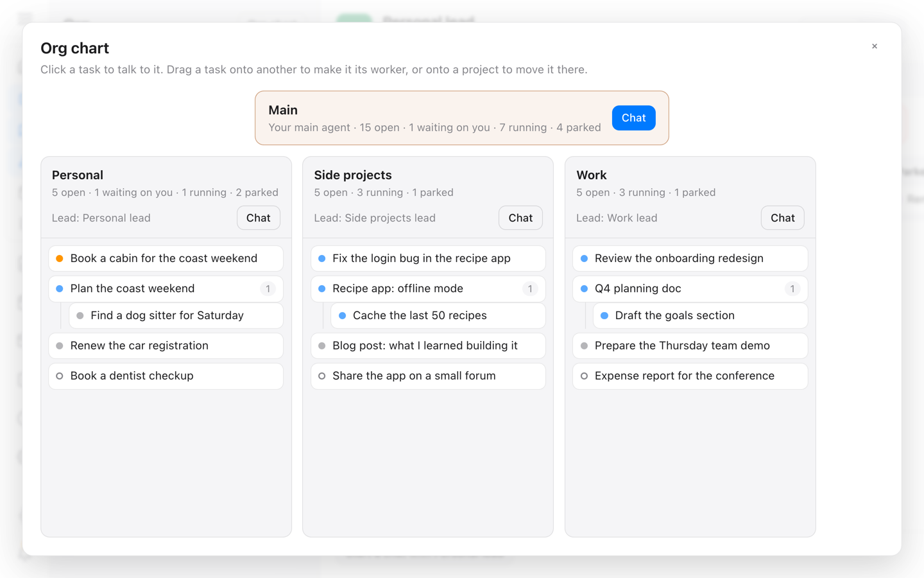Open 'Review the onboarding redesign' task
The image size is (924, 578).
690,258
